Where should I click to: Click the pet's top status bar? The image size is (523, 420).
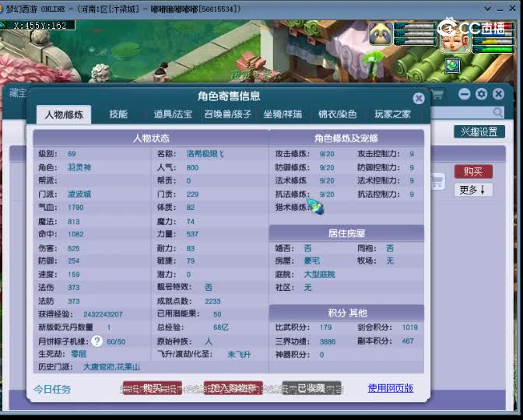point(416,26)
